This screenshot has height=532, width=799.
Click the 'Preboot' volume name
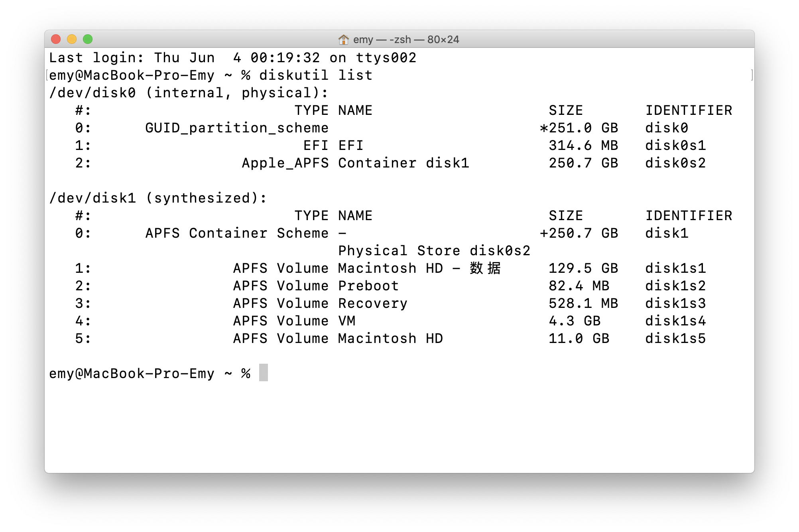click(368, 286)
